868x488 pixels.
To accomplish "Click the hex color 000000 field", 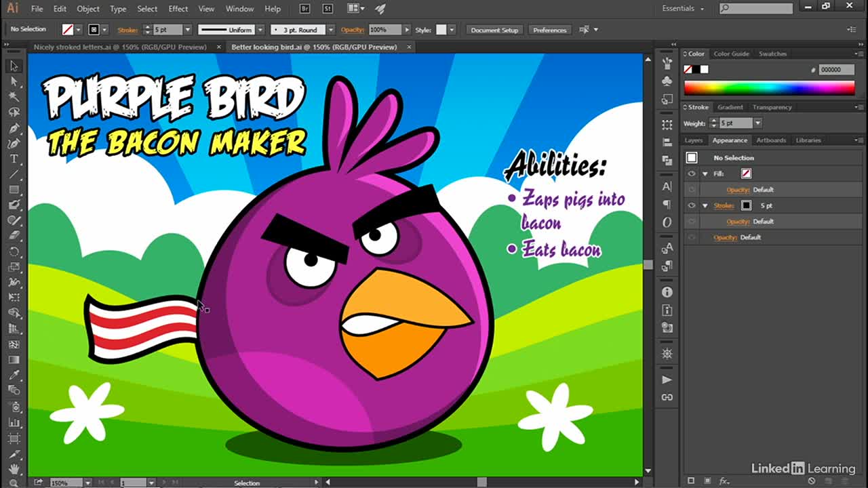I will pyautogui.click(x=835, y=69).
